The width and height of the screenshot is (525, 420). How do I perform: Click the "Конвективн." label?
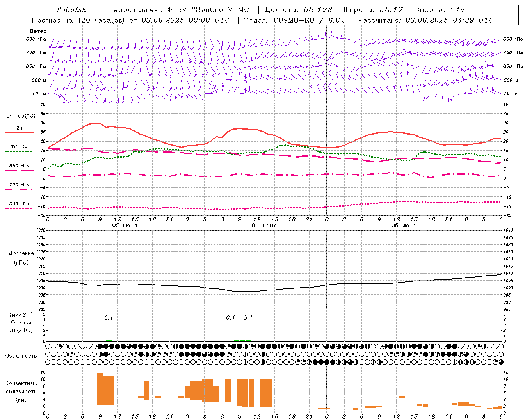point(21,383)
